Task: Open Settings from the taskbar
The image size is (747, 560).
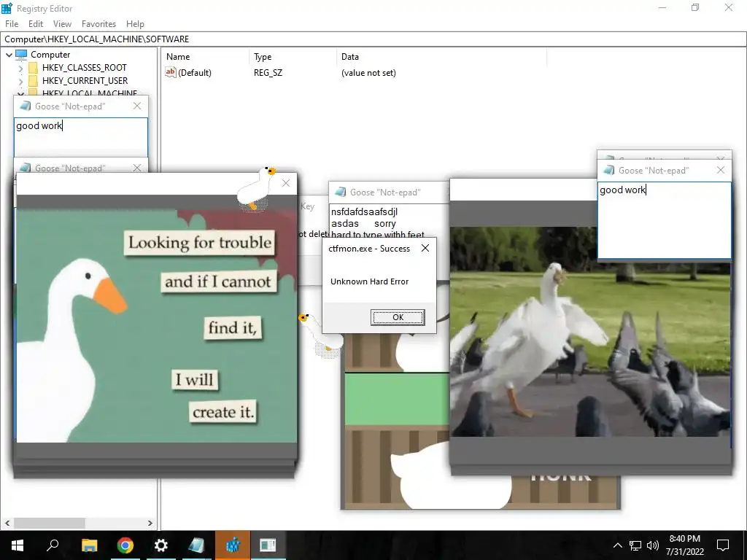Action: pos(160,545)
